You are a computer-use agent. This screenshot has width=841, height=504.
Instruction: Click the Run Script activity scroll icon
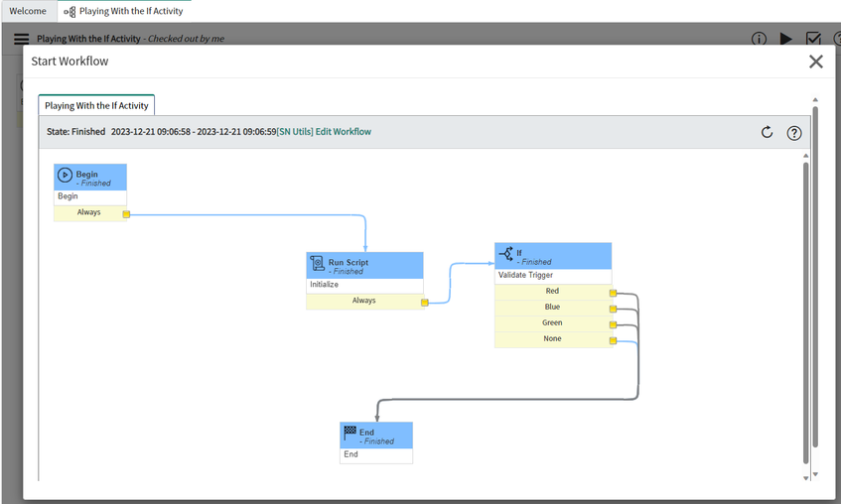point(317,263)
